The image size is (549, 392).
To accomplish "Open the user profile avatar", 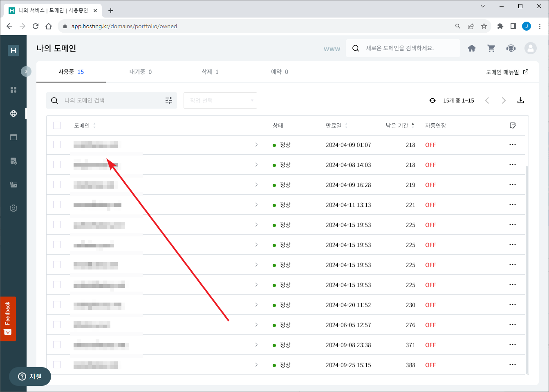I will pyautogui.click(x=531, y=48).
